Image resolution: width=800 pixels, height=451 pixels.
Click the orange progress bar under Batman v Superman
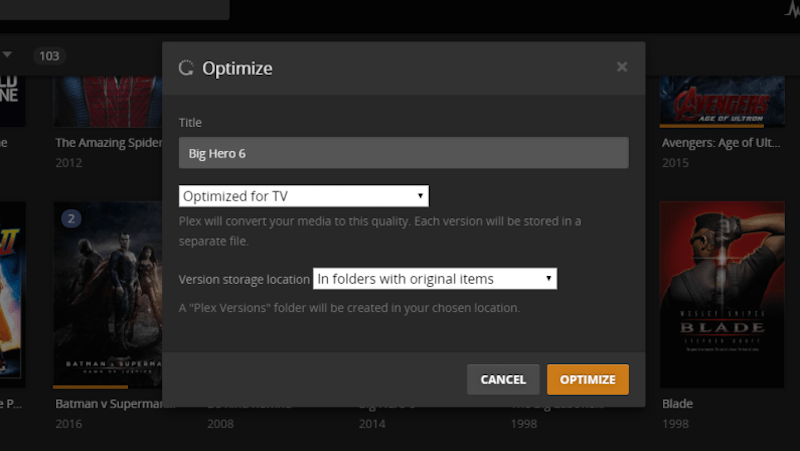(x=90, y=387)
